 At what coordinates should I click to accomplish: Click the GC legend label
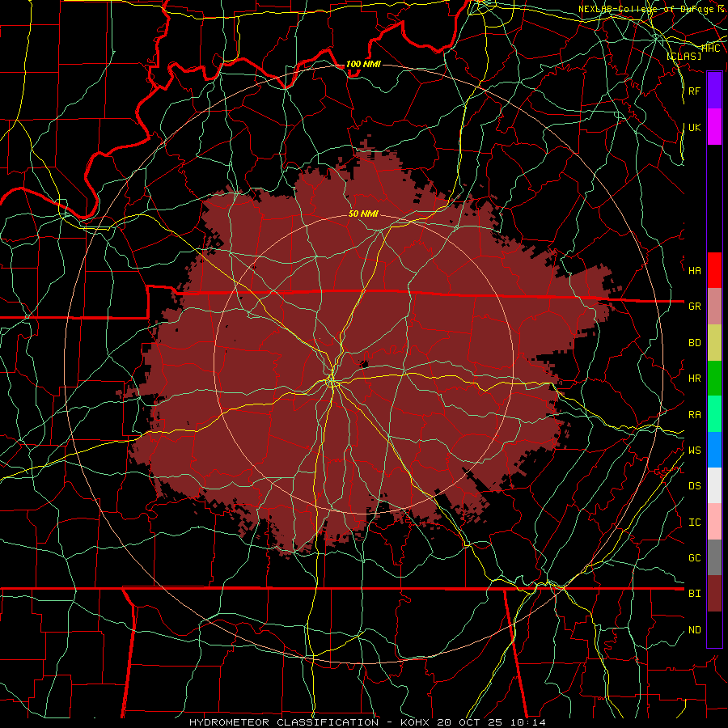click(694, 558)
